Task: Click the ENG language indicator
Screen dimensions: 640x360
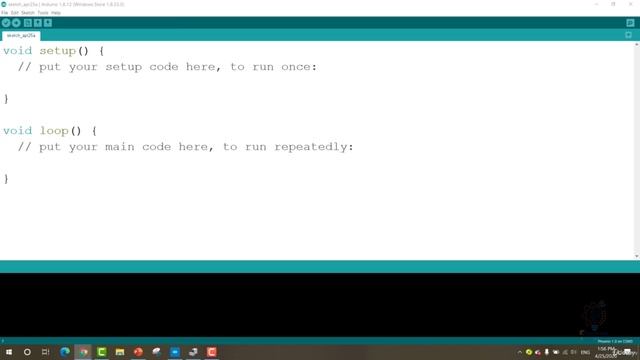Action: click(585, 352)
